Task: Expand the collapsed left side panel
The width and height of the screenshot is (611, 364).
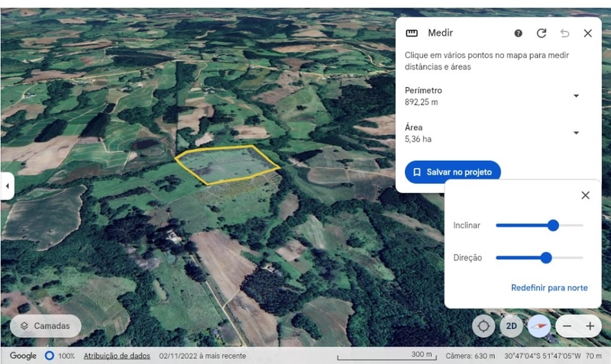Action: [8, 185]
